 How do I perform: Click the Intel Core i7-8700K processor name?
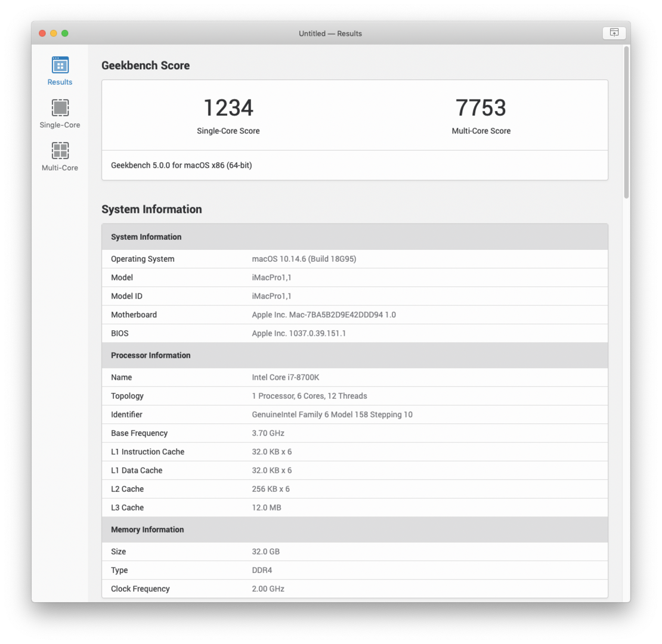(x=286, y=377)
